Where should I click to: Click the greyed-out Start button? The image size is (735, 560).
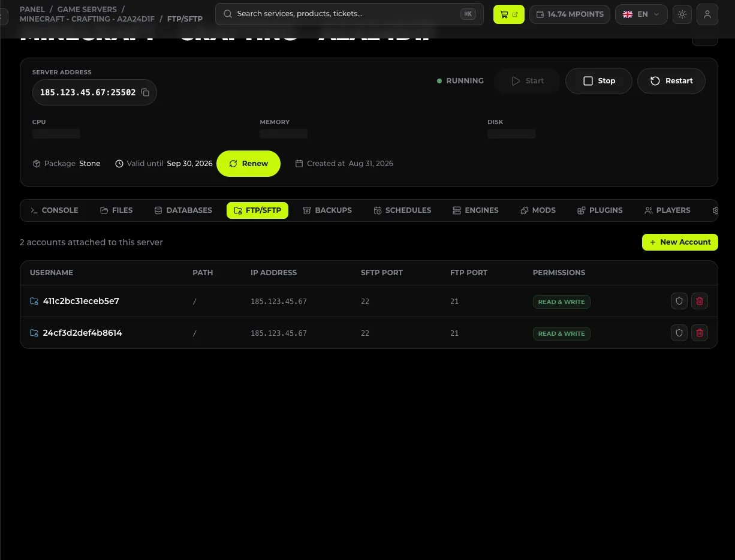pyautogui.click(x=528, y=81)
